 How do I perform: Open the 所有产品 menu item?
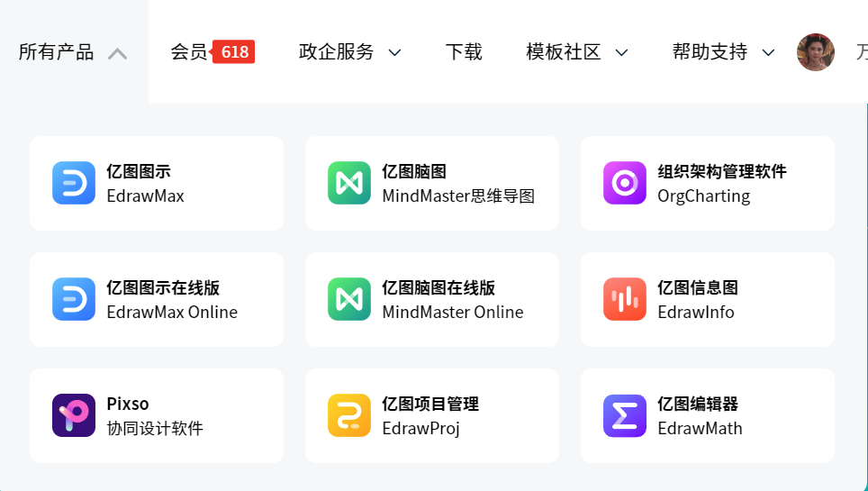(56, 52)
